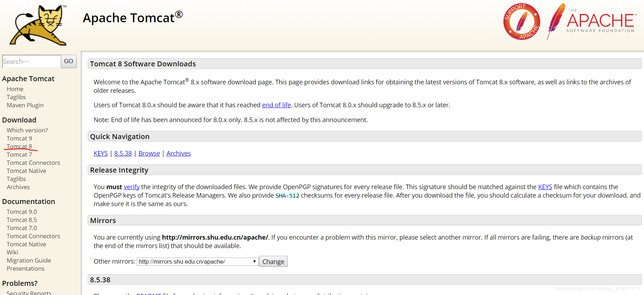Open Tomcat 7.0 documentation link
The width and height of the screenshot is (644, 295).
22,228
